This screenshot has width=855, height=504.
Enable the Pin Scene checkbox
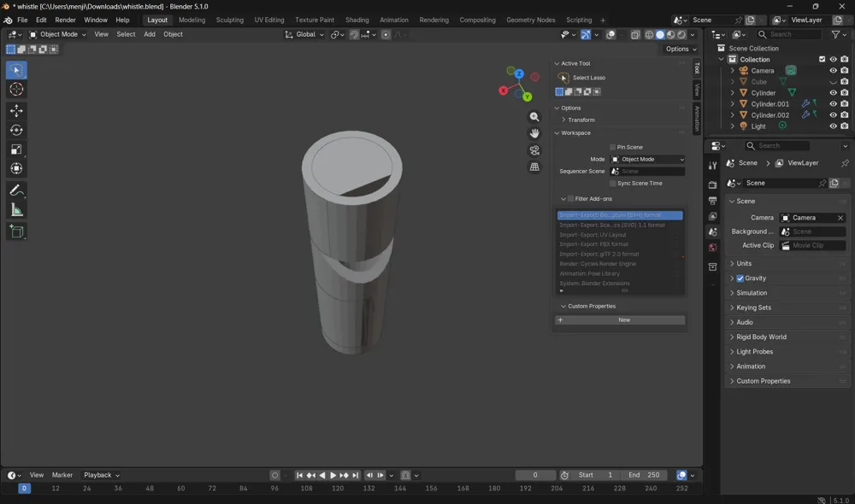(613, 147)
